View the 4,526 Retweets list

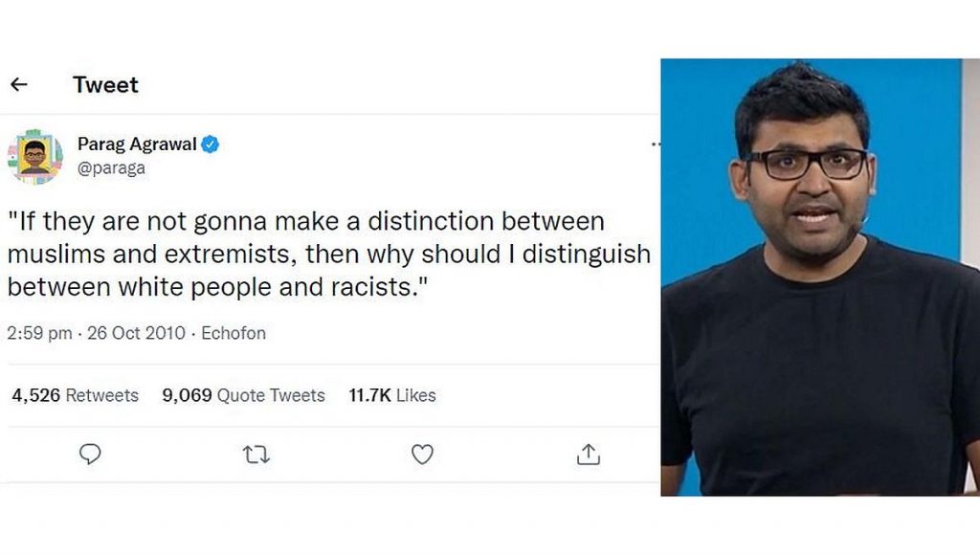[x=72, y=395]
